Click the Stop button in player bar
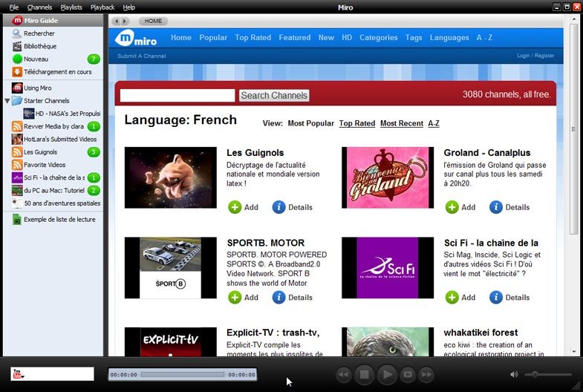 [364, 374]
